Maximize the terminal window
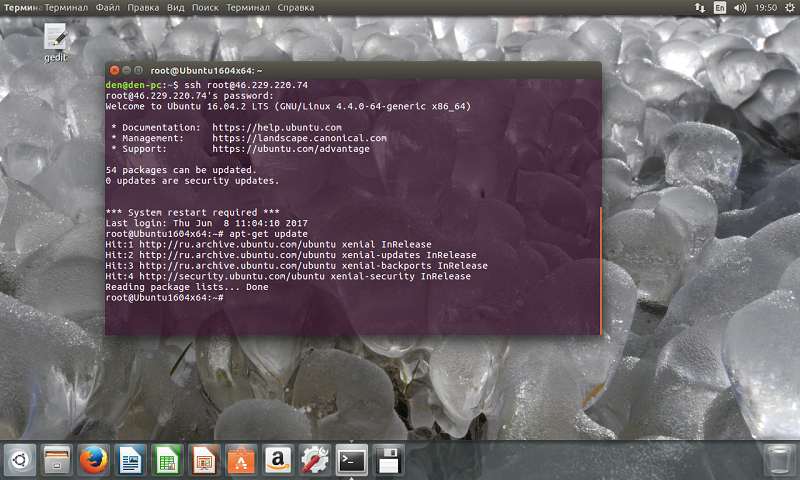 click(x=138, y=70)
